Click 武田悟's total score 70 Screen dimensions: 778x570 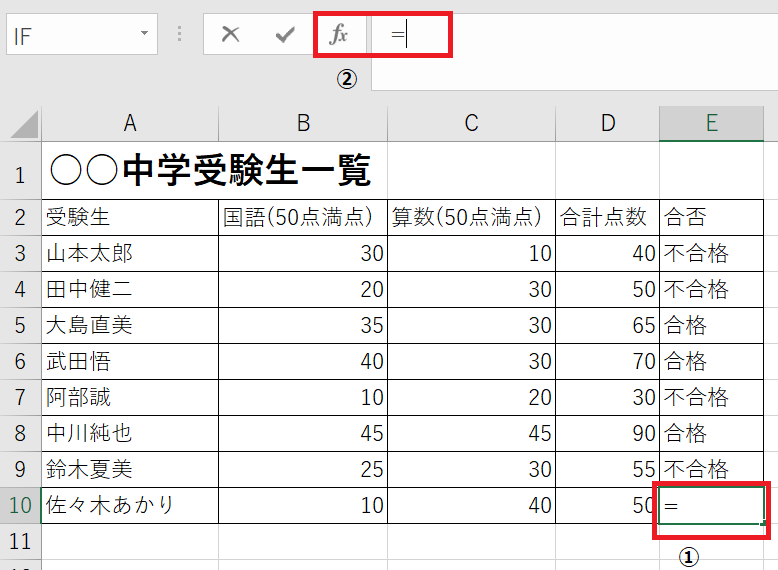[x=607, y=362]
